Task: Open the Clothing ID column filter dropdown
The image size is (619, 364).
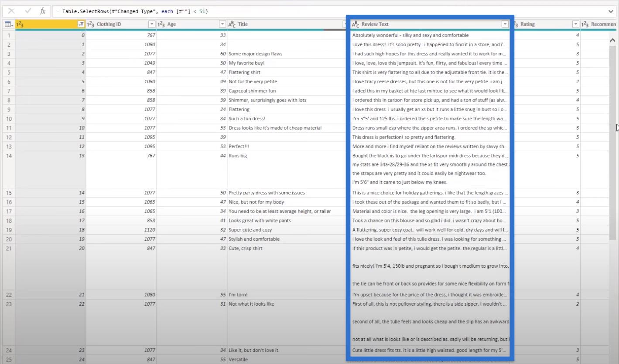Action: [x=152, y=24]
